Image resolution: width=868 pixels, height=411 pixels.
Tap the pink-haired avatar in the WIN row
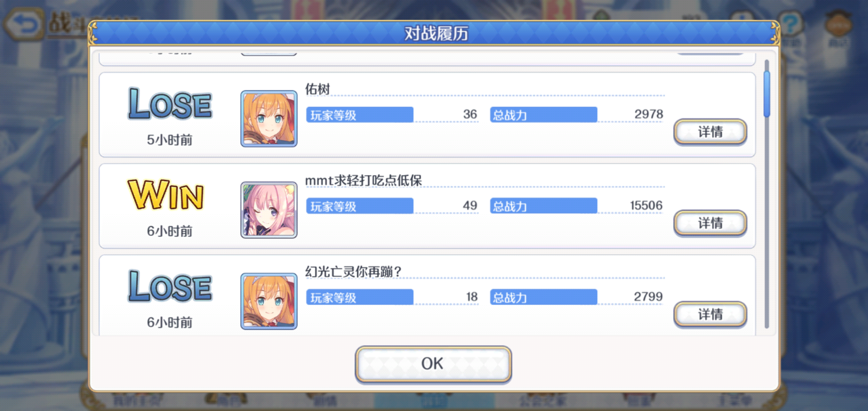coord(269,210)
